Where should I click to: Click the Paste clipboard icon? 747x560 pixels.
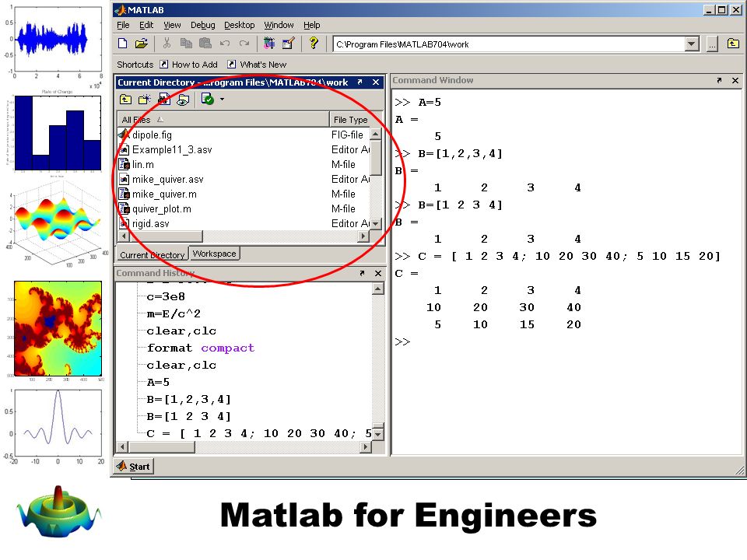205,44
